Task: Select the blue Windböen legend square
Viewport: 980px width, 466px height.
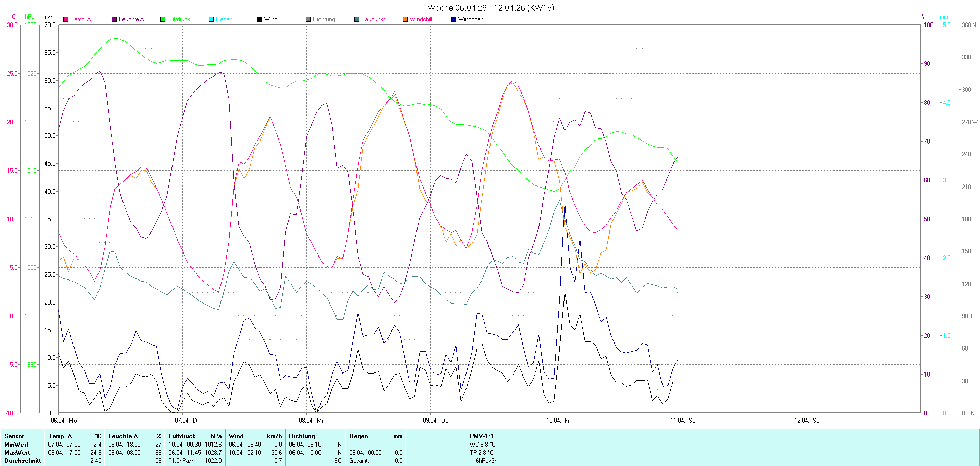Action: (454, 19)
